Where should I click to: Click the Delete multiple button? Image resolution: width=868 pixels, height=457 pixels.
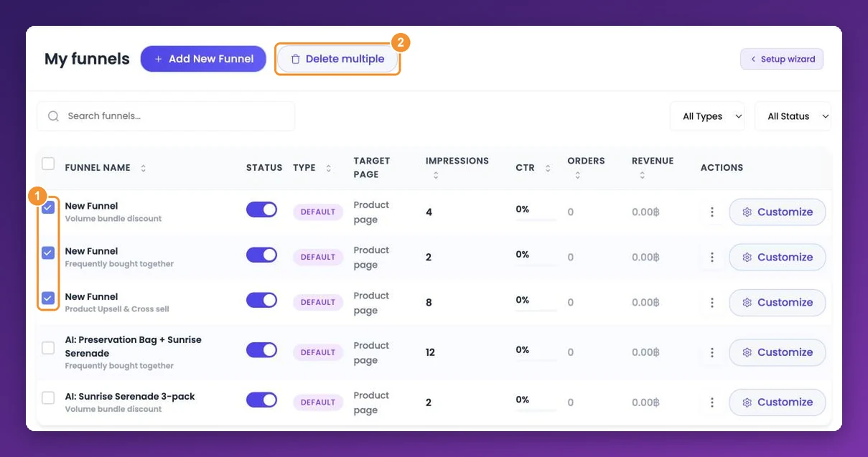click(x=337, y=59)
